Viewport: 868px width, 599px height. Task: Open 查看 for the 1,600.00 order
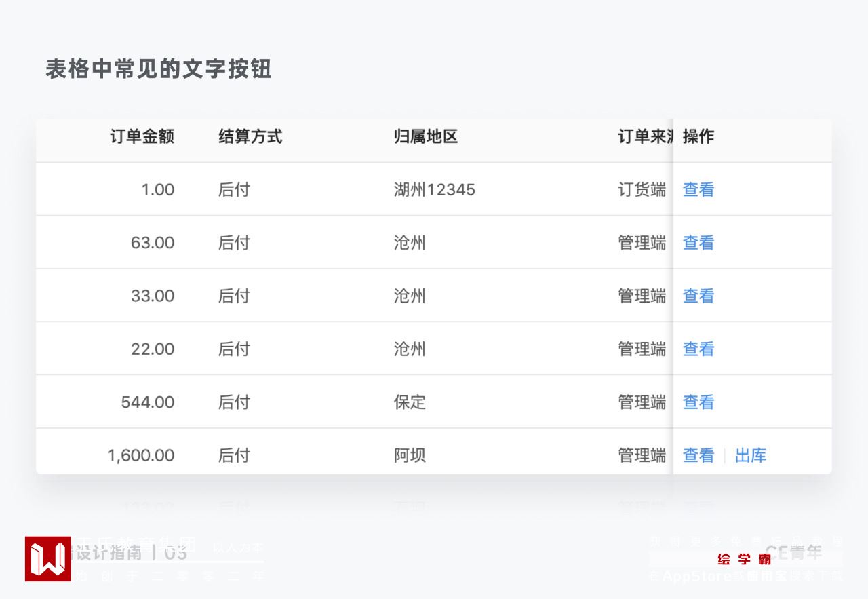pos(698,455)
